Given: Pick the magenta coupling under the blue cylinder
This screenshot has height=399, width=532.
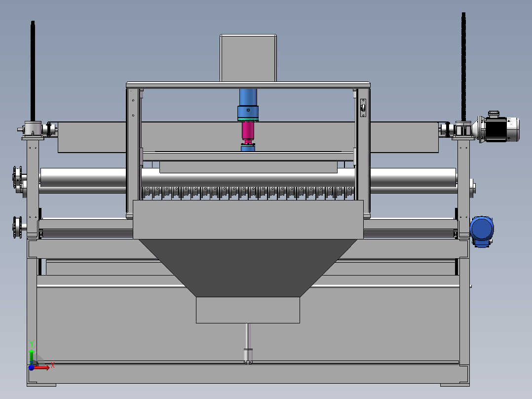Looking at the screenshot, I should (248, 132).
